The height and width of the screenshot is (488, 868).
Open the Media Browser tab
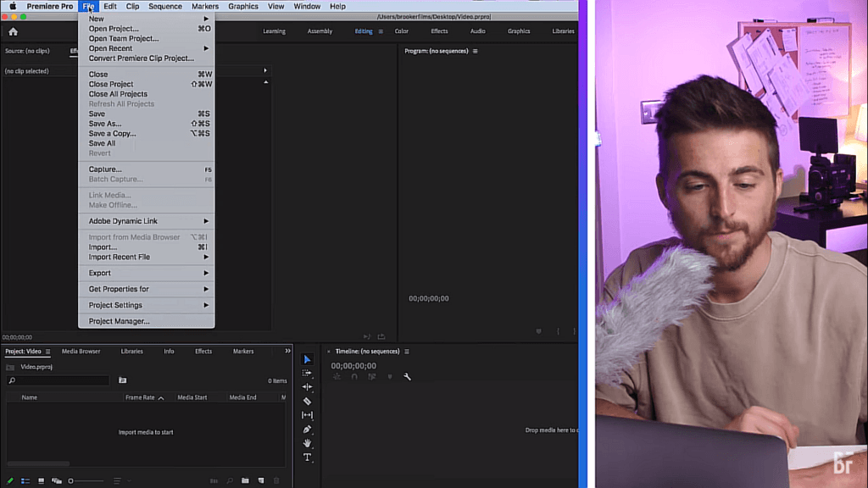tap(81, 352)
